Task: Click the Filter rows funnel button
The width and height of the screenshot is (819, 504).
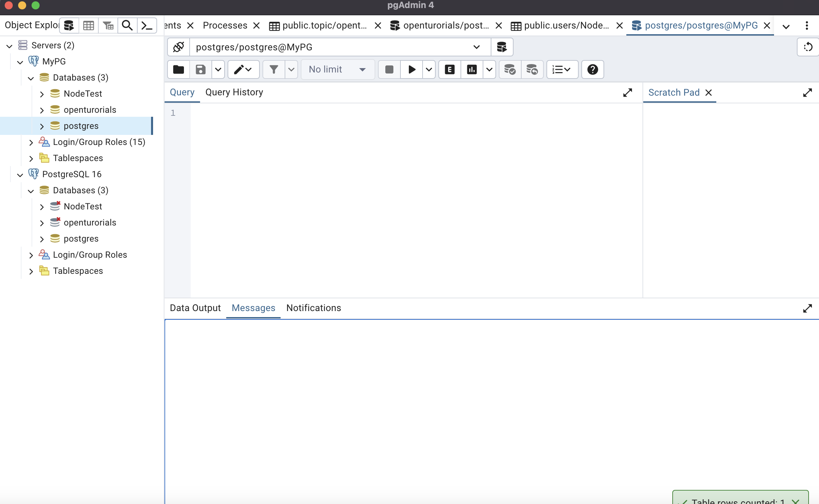Action: tap(274, 69)
